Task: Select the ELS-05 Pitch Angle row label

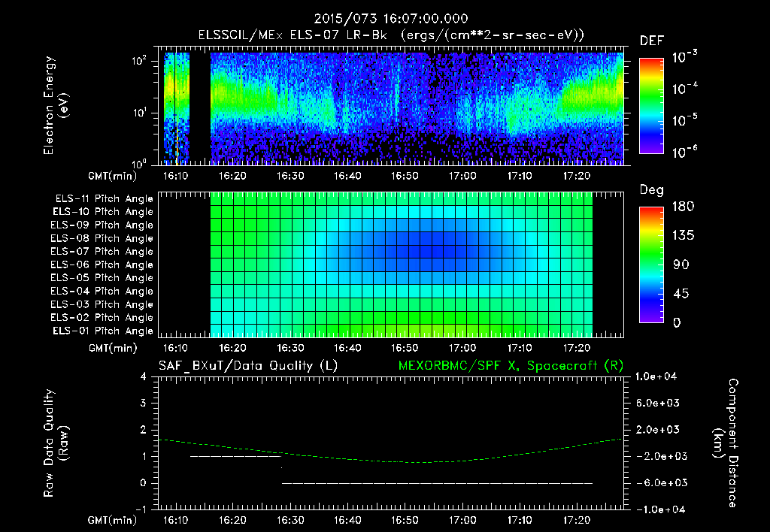Action: click(102, 278)
